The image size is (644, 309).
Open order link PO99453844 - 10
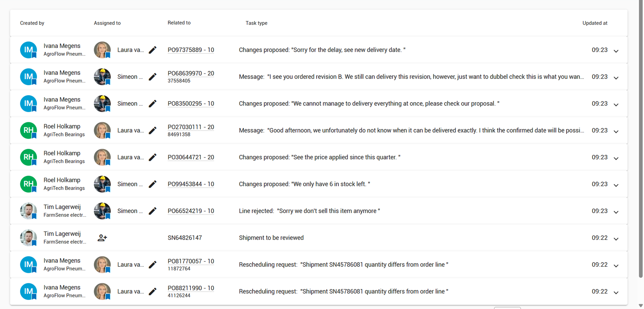pos(191,184)
